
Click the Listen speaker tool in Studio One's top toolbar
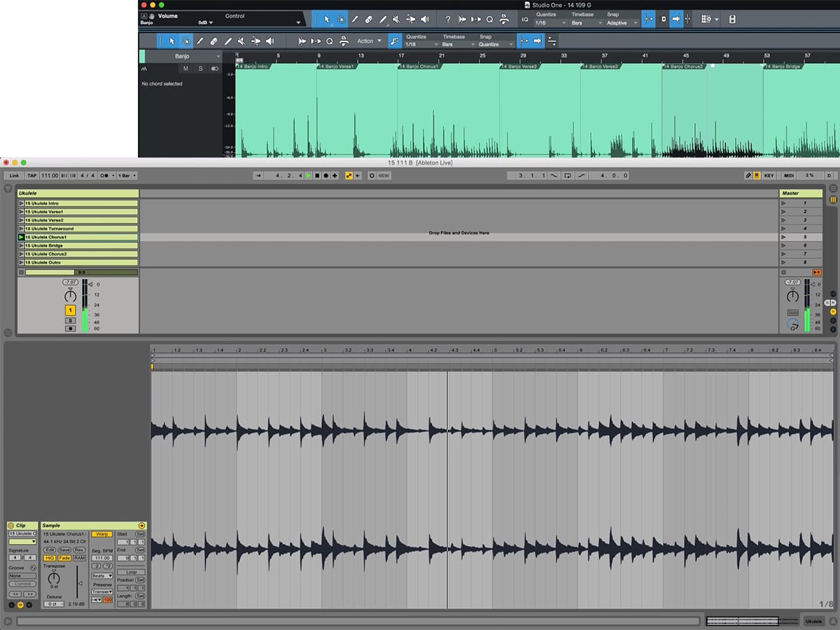point(424,19)
